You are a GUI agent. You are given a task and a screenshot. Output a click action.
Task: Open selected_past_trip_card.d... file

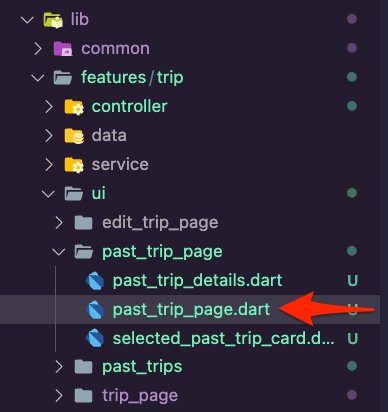[x=224, y=339]
